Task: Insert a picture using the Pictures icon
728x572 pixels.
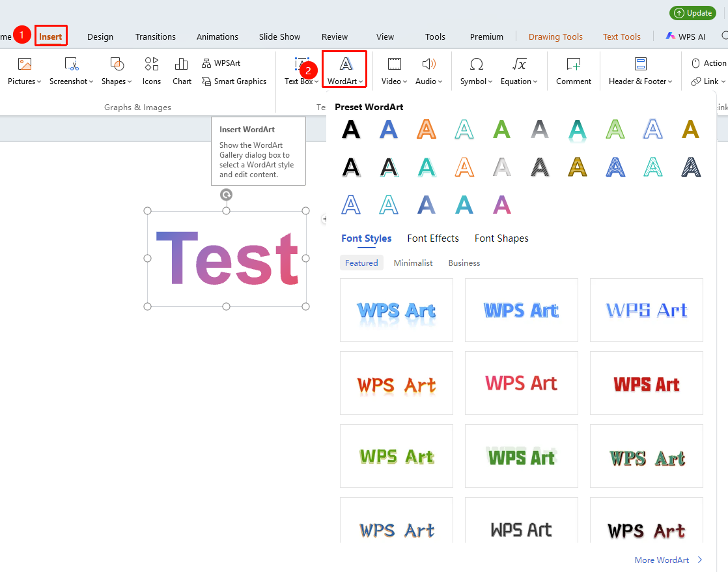Action: click(x=25, y=64)
